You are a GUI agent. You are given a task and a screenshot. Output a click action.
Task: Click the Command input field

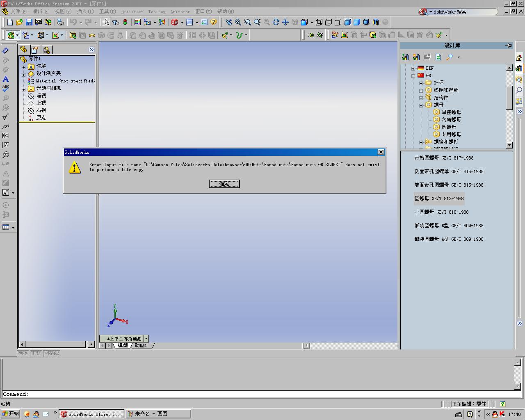pyautogui.click(x=262, y=394)
